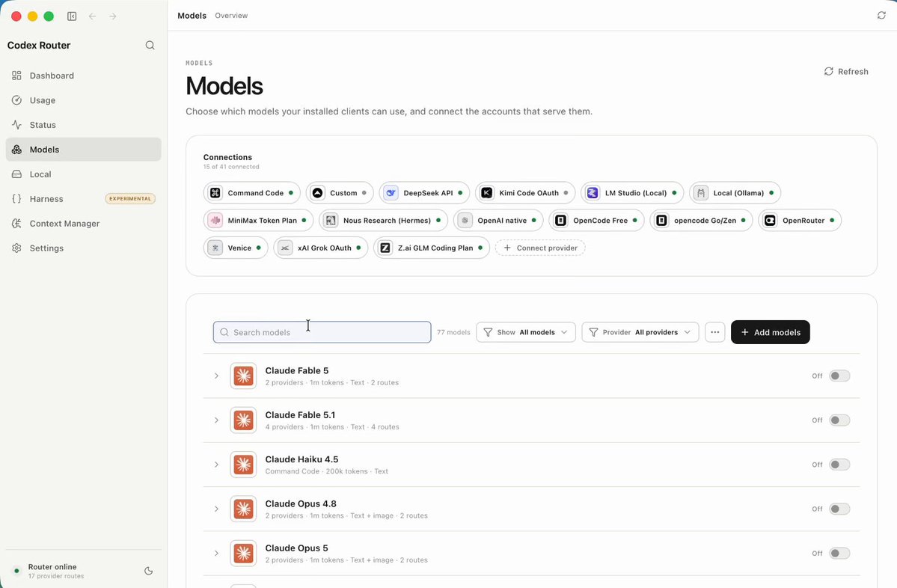Screen dimensions: 897x588
Task: Open the Provider All providers dropdown
Action: pos(640,332)
